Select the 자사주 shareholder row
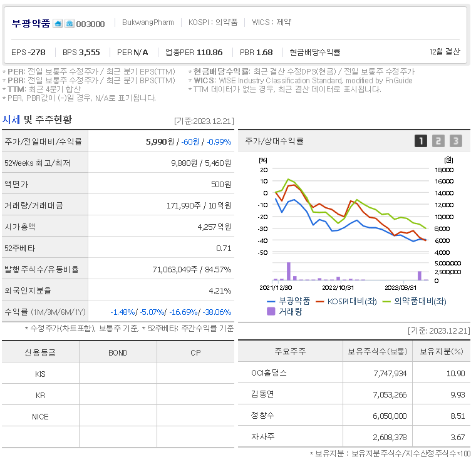The image size is (476, 467). point(354,437)
